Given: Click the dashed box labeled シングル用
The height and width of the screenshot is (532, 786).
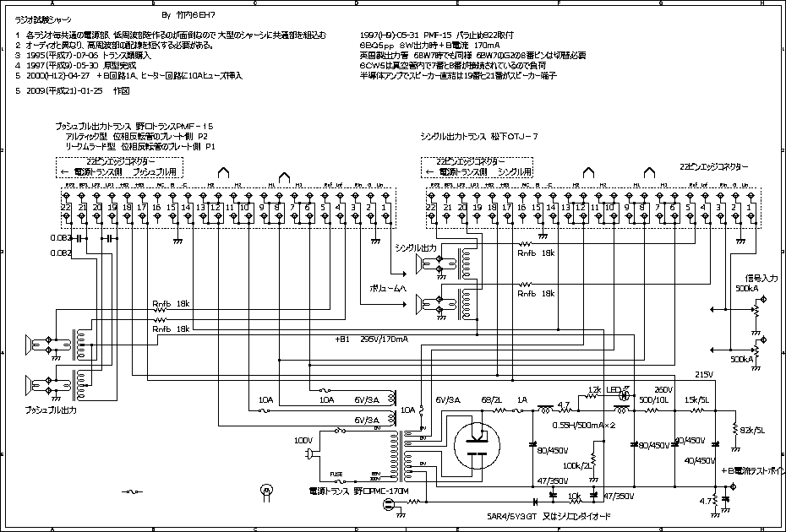Looking at the screenshot, I should [x=477, y=167].
